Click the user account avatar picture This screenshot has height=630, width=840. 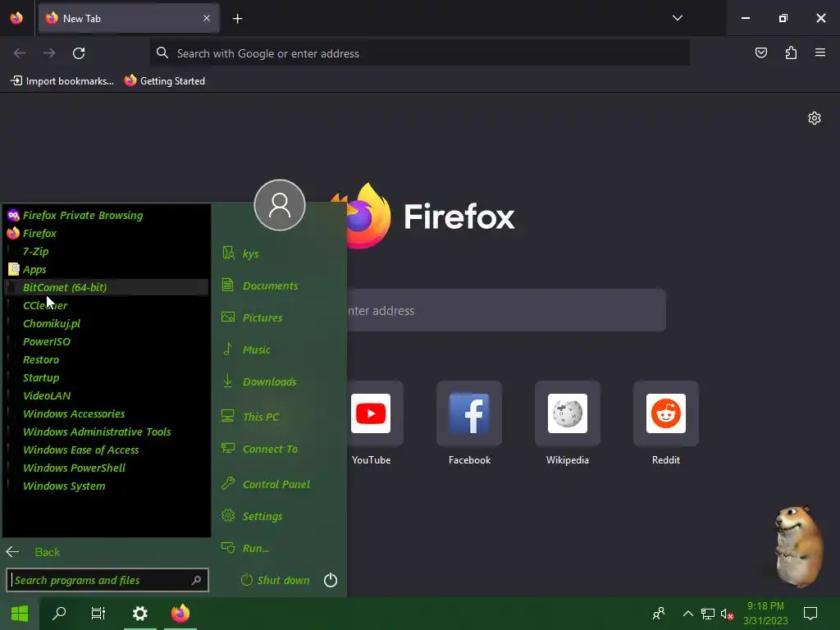[x=280, y=205]
